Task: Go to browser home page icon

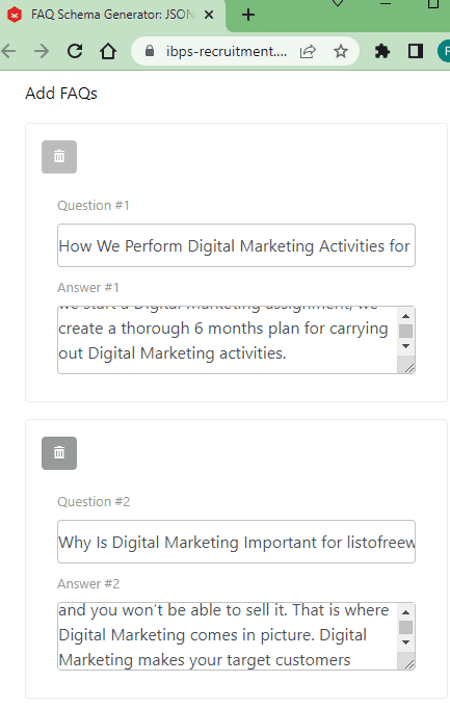Action: (108, 51)
